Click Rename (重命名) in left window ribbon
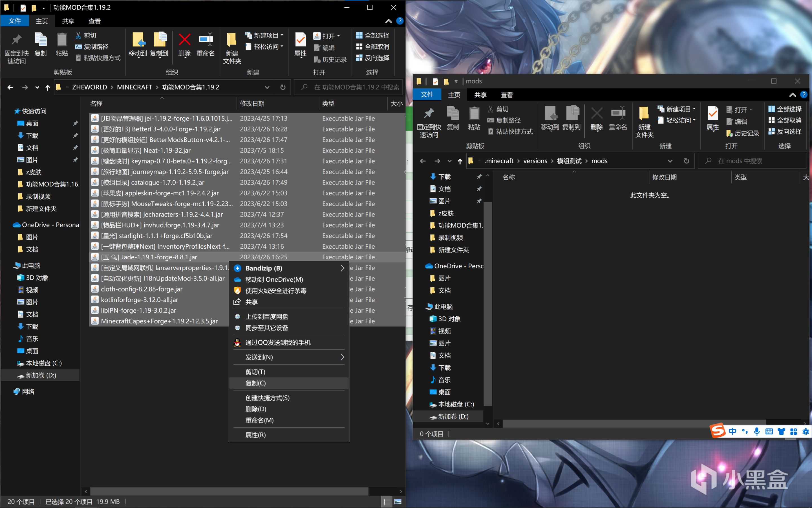Image resolution: width=812 pixels, height=508 pixels. [206, 45]
